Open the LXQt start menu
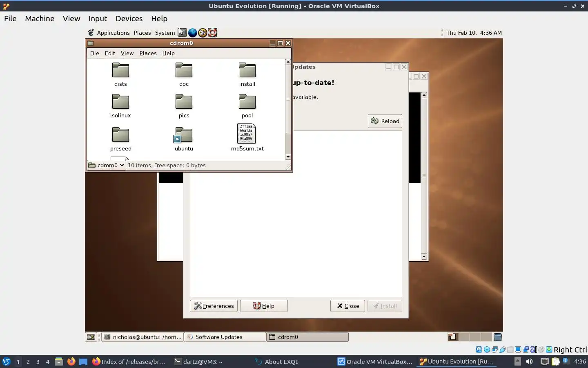 pos(6,361)
